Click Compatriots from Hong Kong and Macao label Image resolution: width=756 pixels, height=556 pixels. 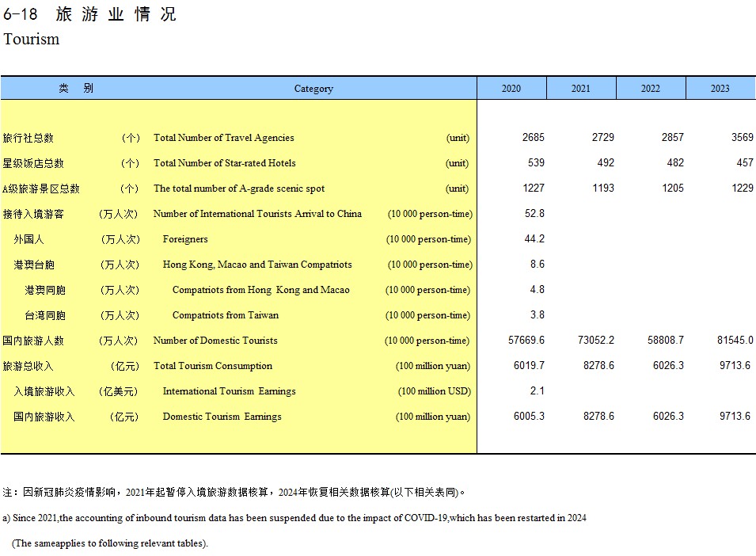click(x=260, y=290)
